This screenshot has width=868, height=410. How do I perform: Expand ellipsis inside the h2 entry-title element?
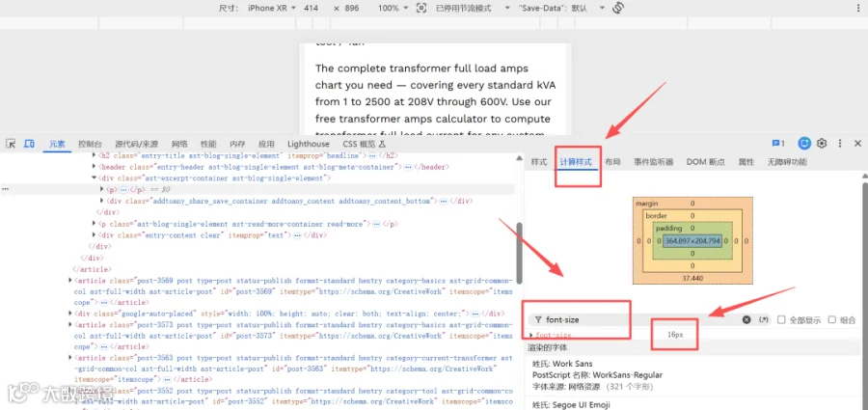pyautogui.click(x=373, y=155)
